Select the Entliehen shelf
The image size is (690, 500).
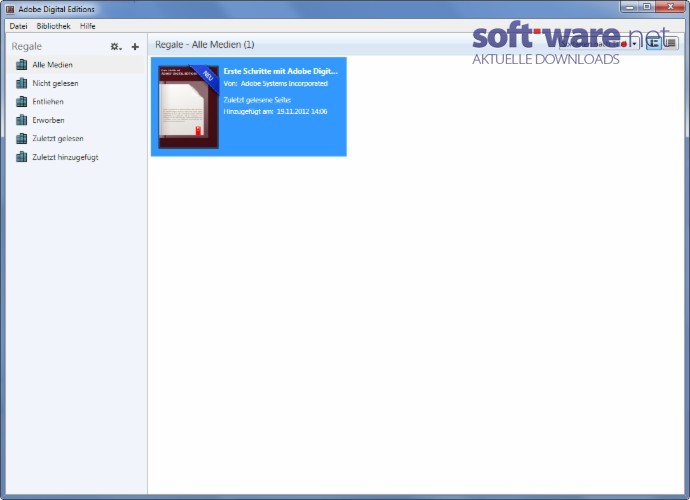click(x=76, y=102)
